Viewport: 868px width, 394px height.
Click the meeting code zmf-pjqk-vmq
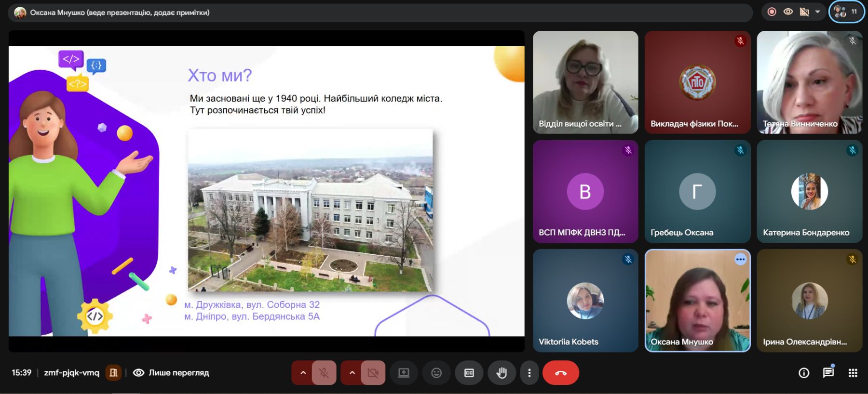(71, 372)
